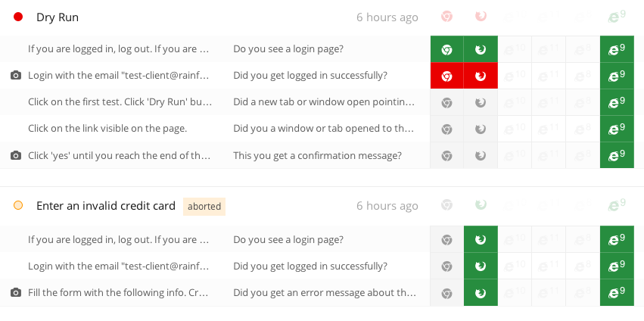Click the orange status circle for invalid credit card test

tap(18, 205)
